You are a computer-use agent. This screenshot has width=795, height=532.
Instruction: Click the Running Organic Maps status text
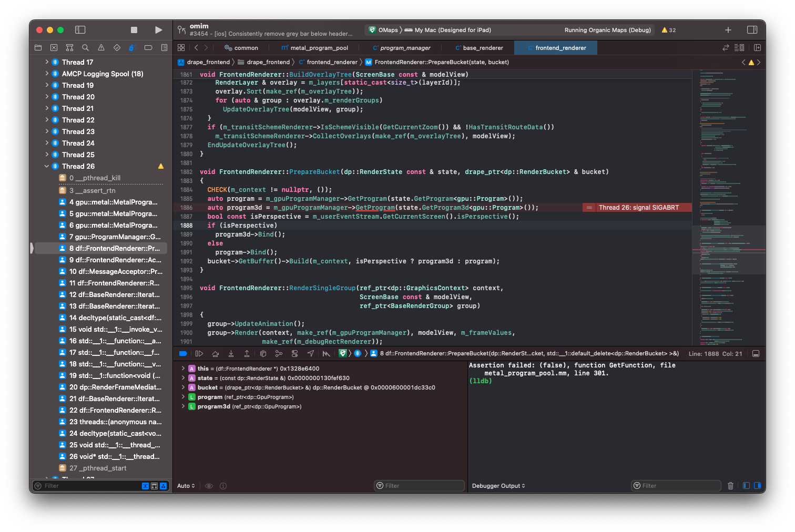click(607, 30)
